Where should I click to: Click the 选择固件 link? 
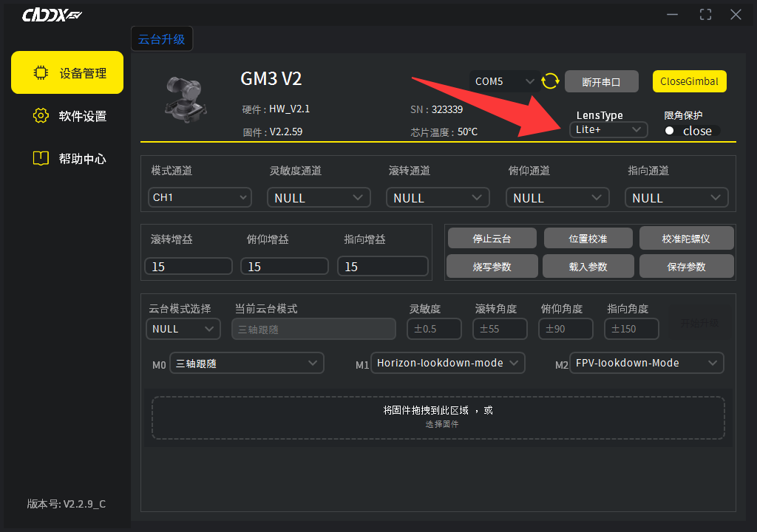click(x=442, y=424)
